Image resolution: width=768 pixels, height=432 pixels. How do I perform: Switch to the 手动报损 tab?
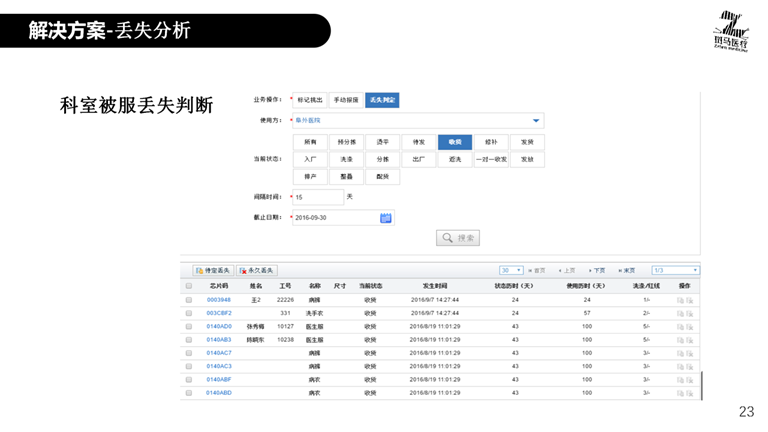[346, 100]
